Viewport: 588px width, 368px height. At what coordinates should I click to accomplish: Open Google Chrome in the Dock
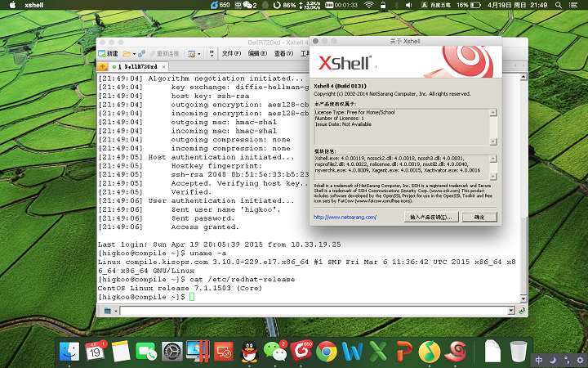click(x=326, y=352)
